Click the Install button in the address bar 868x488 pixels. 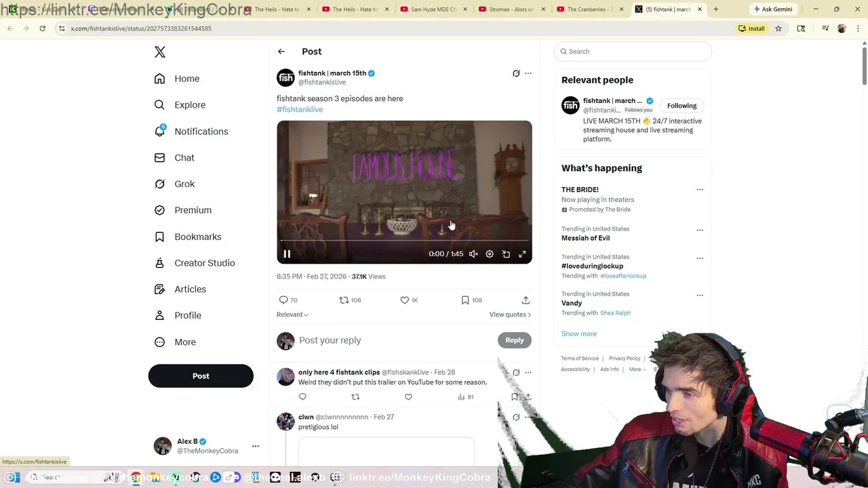(752, 28)
